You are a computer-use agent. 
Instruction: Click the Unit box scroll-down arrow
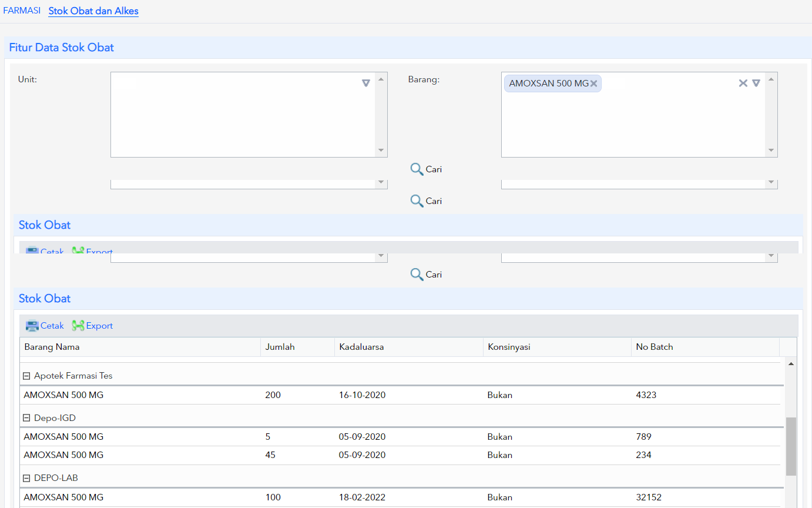pos(381,151)
